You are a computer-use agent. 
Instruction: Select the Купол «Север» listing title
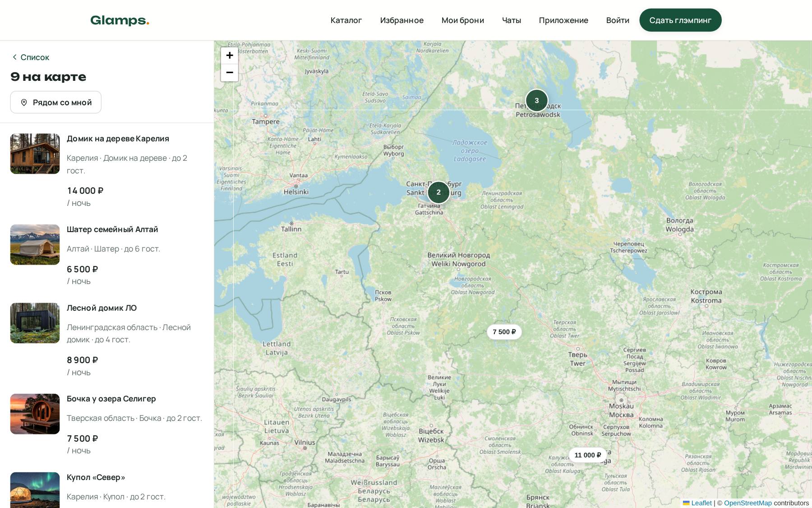pyautogui.click(x=96, y=477)
